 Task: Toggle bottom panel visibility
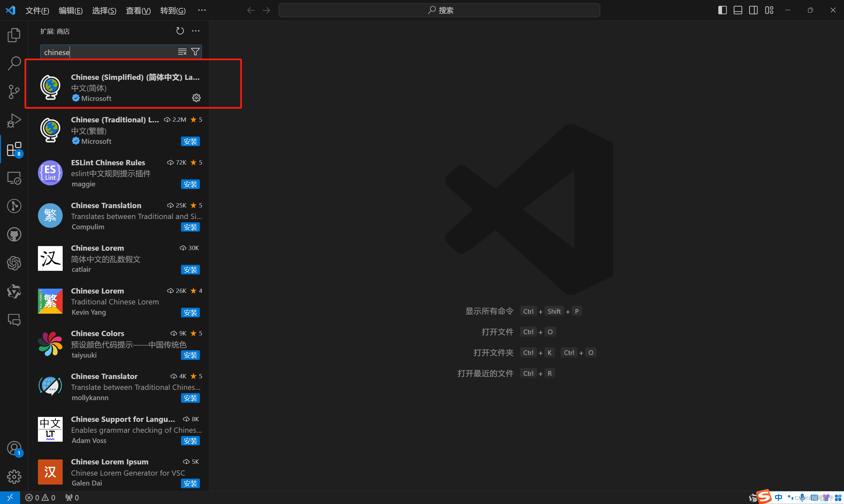[738, 10]
